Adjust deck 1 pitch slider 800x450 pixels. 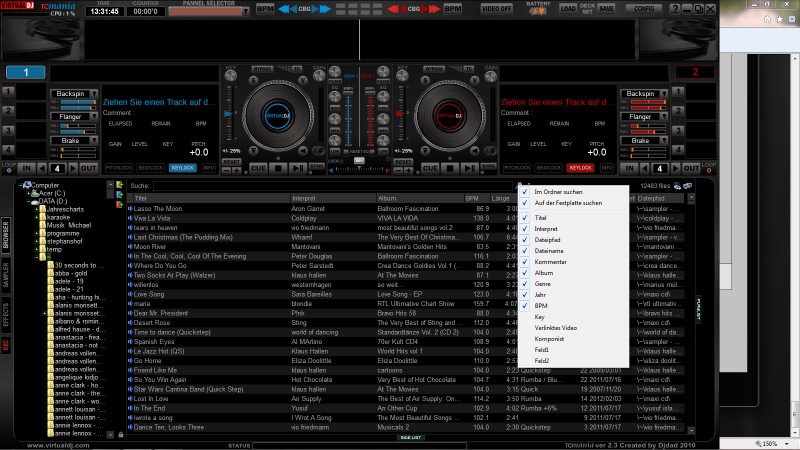coord(228,114)
